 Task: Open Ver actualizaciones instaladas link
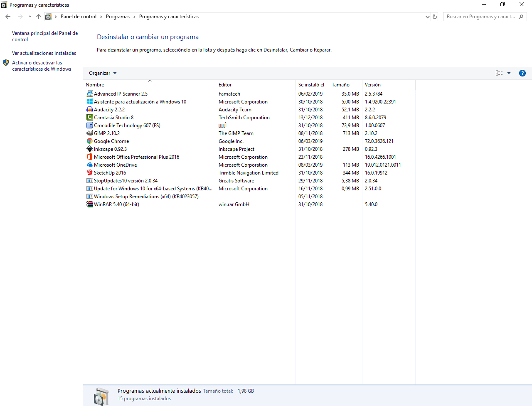click(44, 53)
